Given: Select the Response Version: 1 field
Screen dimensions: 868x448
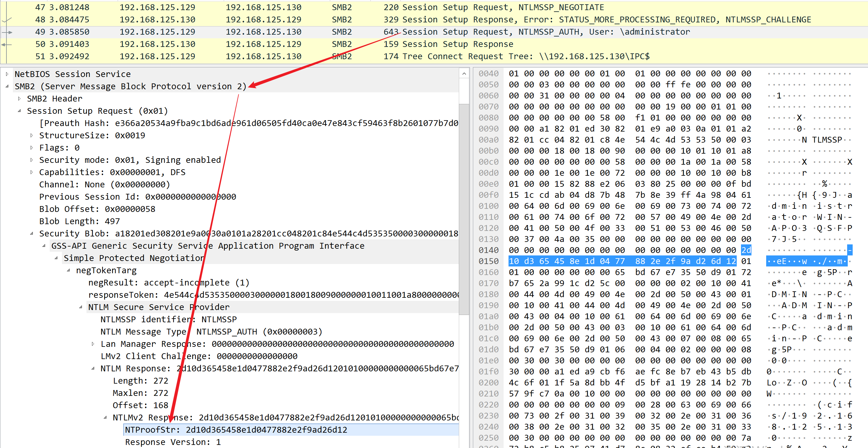Looking at the screenshot, I should pos(173,442).
